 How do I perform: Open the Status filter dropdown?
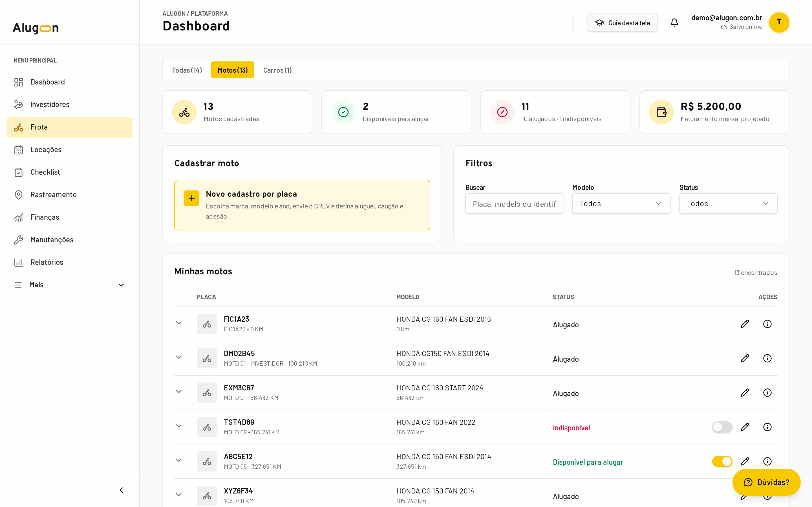coord(728,203)
